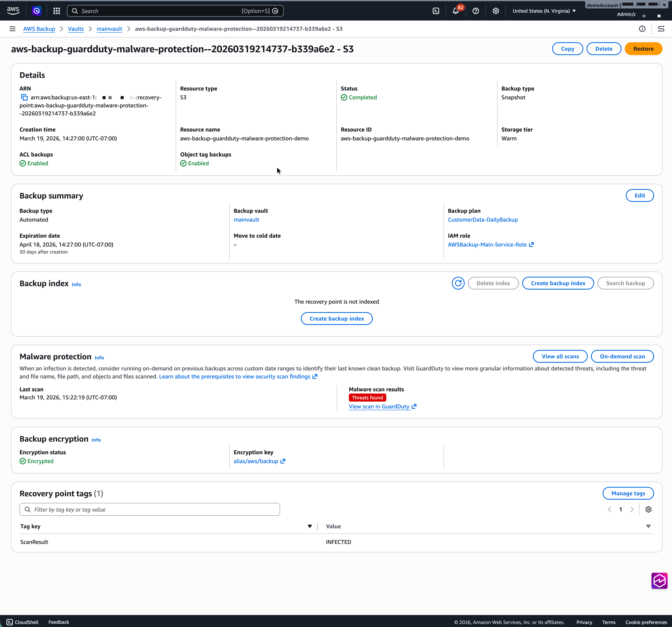Click View scan in GuardDuty
Viewport: 672px width, 627px height.
pyautogui.click(x=382, y=406)
